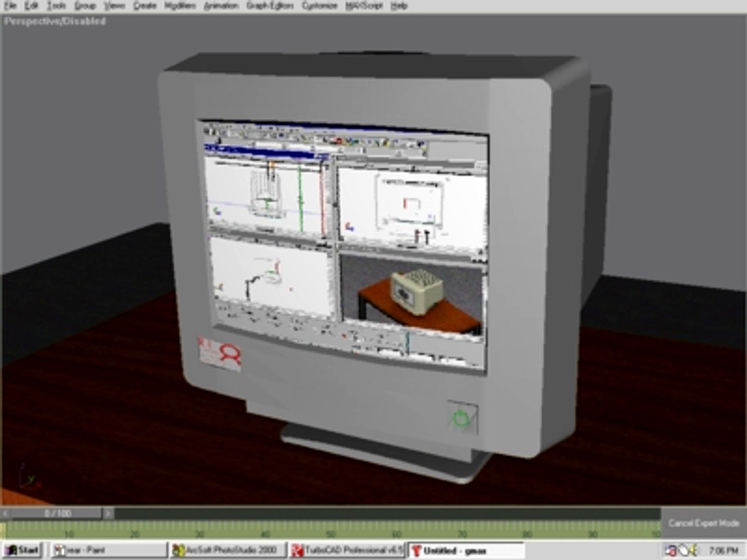Open the Views menu
747x560 pixels.
pyautogui.click(x=114, y=6)
